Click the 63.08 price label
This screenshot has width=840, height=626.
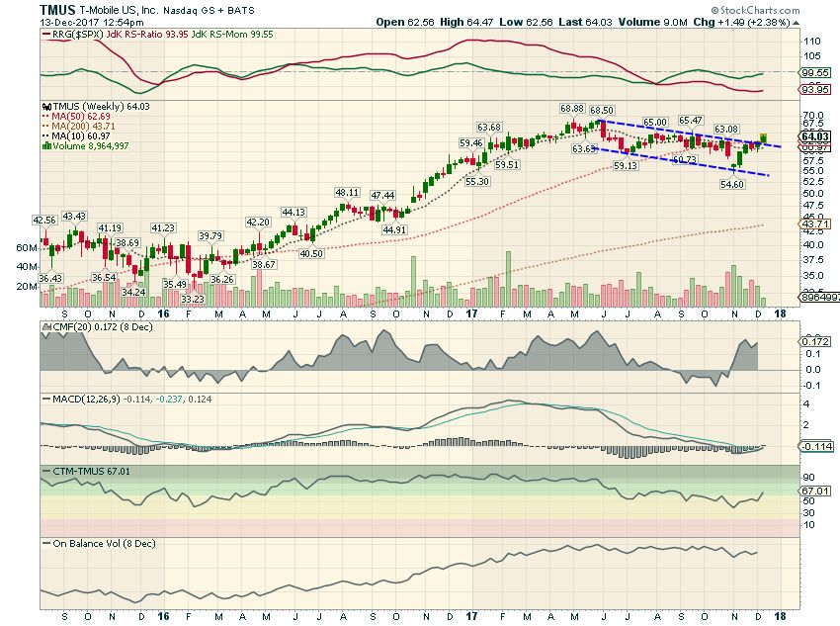tap(726, 129)
